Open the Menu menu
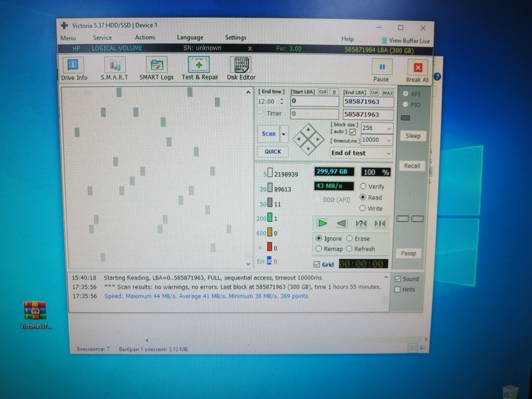This screenshot has height=399, width=532. (68, 38)
